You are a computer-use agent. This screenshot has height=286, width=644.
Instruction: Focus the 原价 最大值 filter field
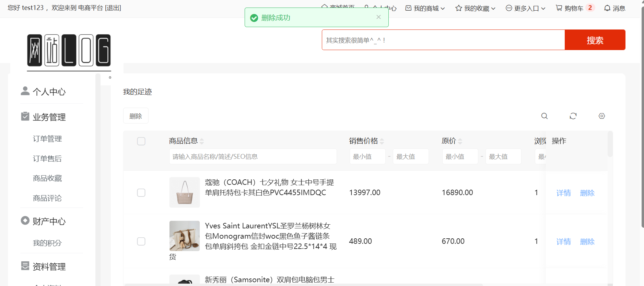(x=503, y=156)
